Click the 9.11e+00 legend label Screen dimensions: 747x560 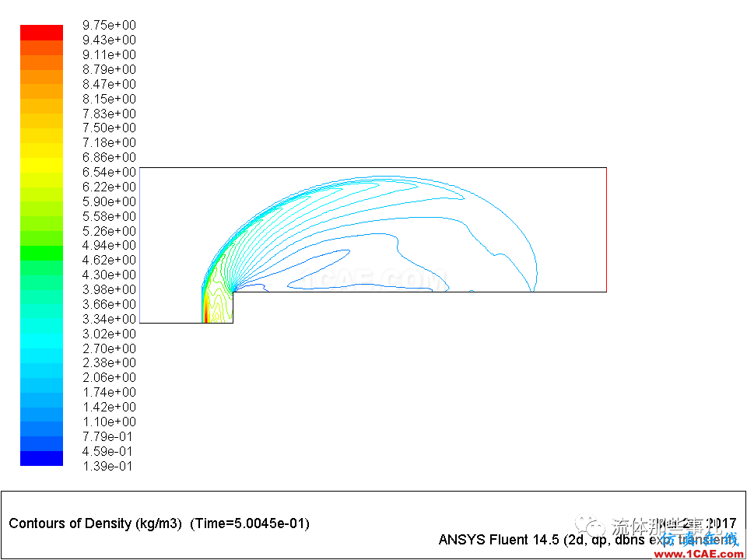pyautogui.click(x=109, y=54)
